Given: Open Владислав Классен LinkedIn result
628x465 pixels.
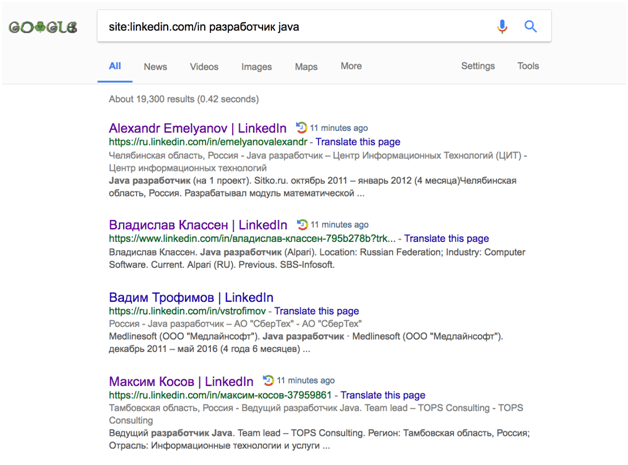Looking at the screenshot, I should tap(198, 225).
